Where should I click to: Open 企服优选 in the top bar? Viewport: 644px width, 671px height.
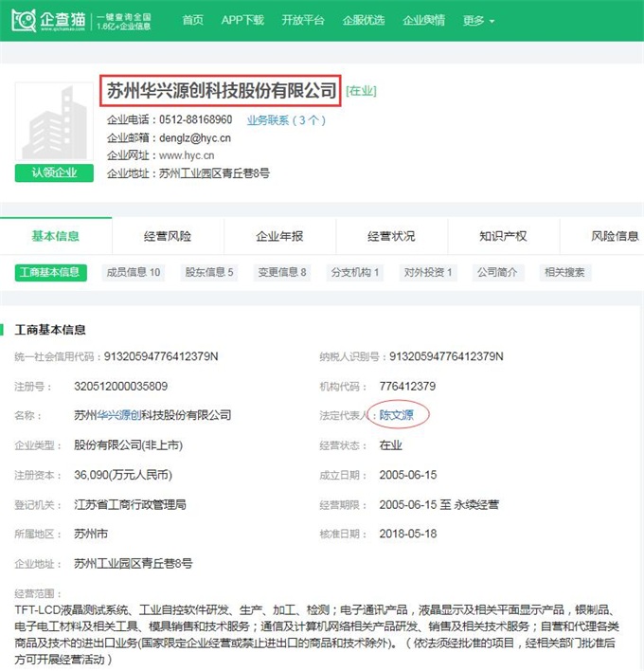click(363, 20)
